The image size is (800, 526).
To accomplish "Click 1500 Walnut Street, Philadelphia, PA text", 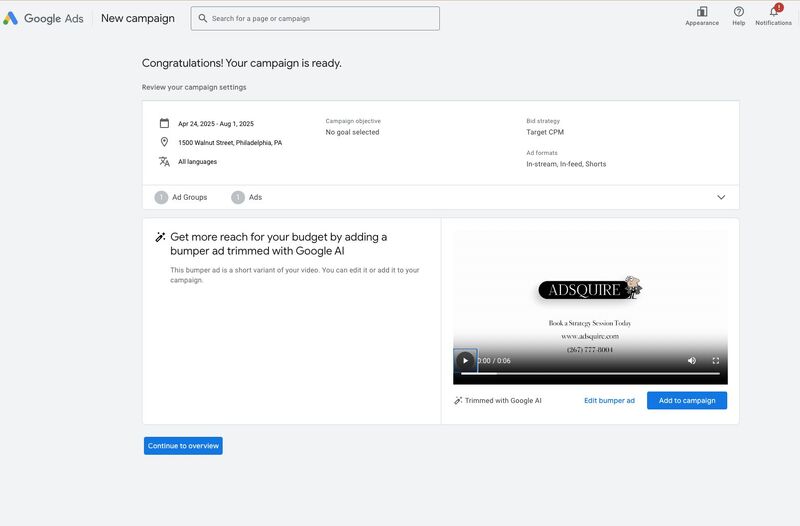I will (x=230, y=142).
